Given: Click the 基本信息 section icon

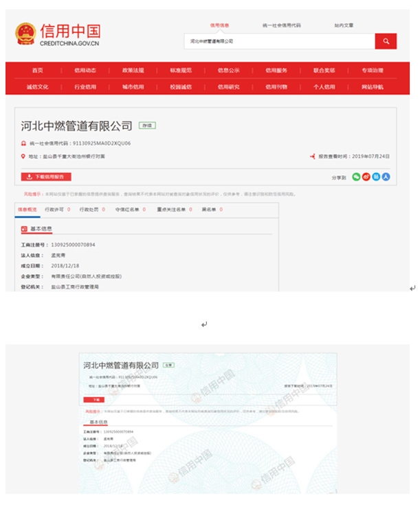Looking at the screenshot, I should click(24, 229).
